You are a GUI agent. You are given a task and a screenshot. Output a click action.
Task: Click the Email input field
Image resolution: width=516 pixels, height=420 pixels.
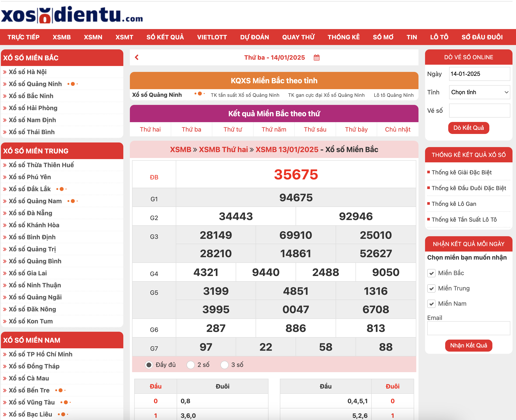469,328
